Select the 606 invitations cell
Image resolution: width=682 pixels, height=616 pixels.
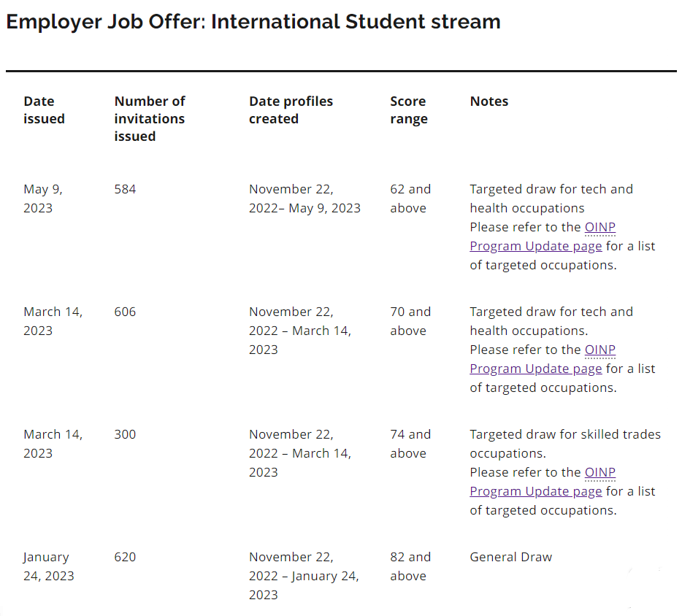click(125, 312)
